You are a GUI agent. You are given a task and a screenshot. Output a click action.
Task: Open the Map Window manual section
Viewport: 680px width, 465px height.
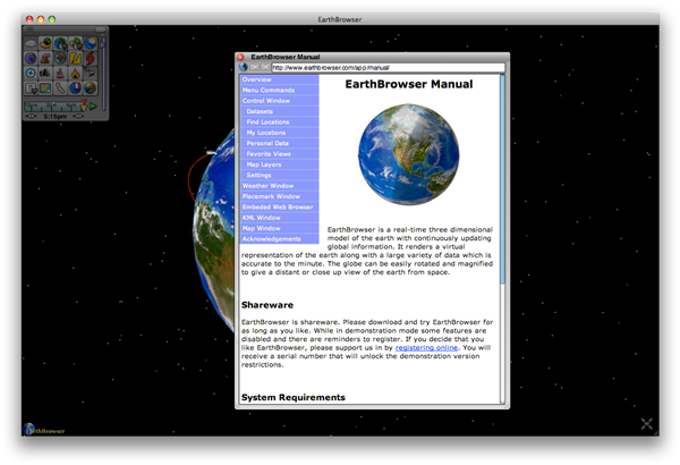[x=279, y=228]
